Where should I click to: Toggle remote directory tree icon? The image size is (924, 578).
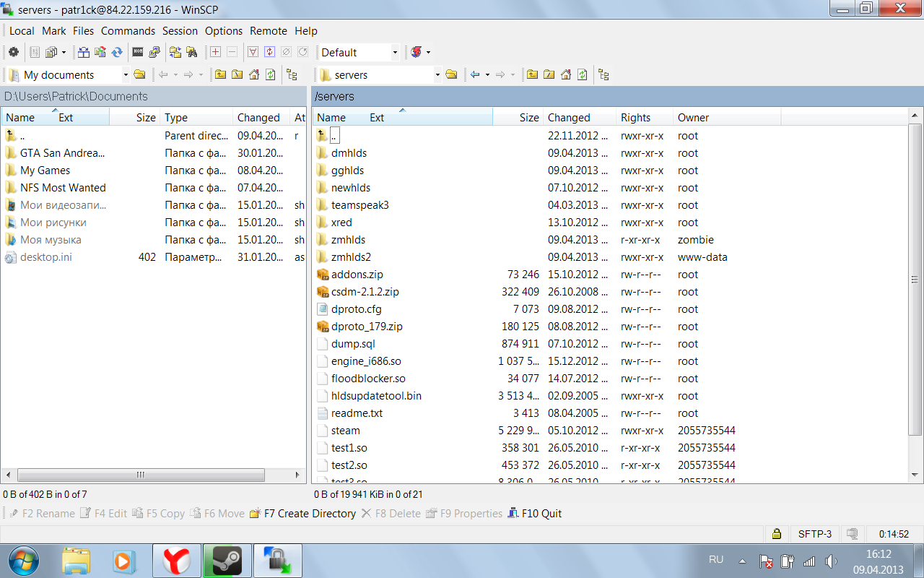pos(603,74)
